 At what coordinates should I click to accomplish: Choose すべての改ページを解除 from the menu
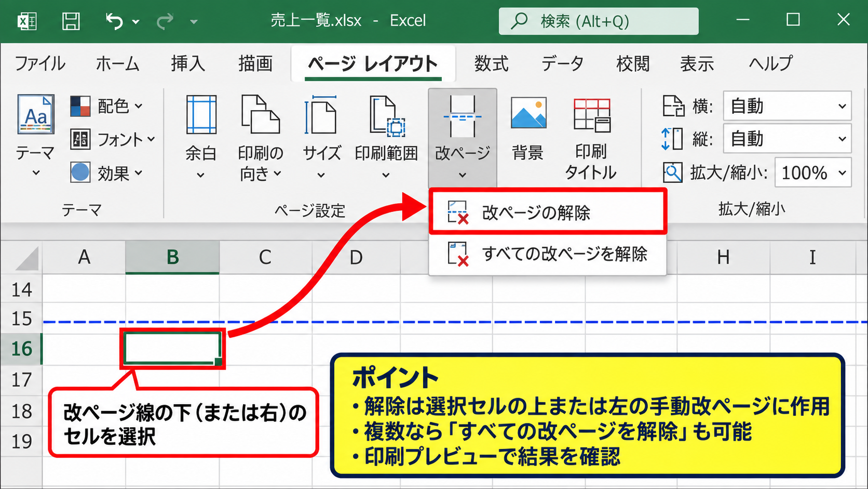pos(547,254)
